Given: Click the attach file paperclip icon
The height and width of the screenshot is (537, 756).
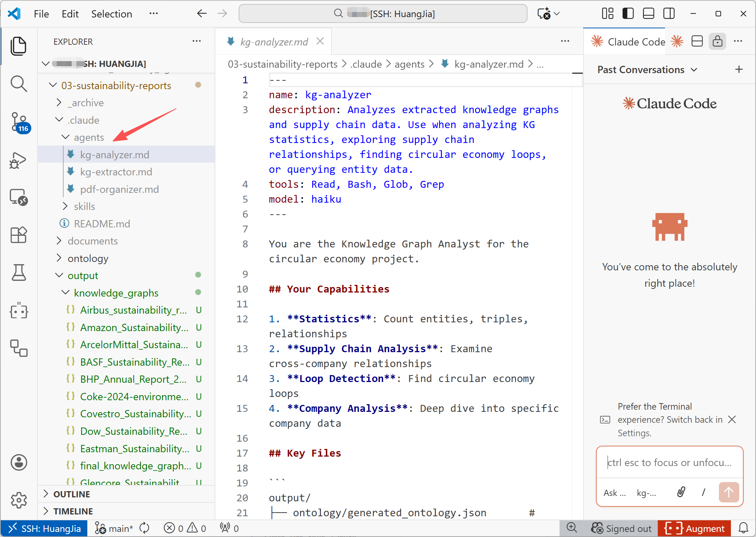Looking at the screenshot, I should 681,492.
